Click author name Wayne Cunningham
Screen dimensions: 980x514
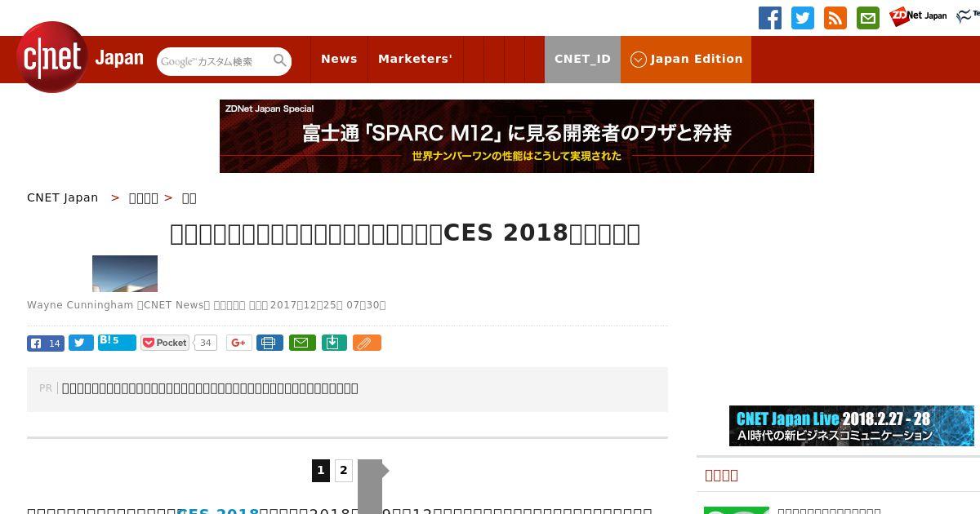(80, 305)
